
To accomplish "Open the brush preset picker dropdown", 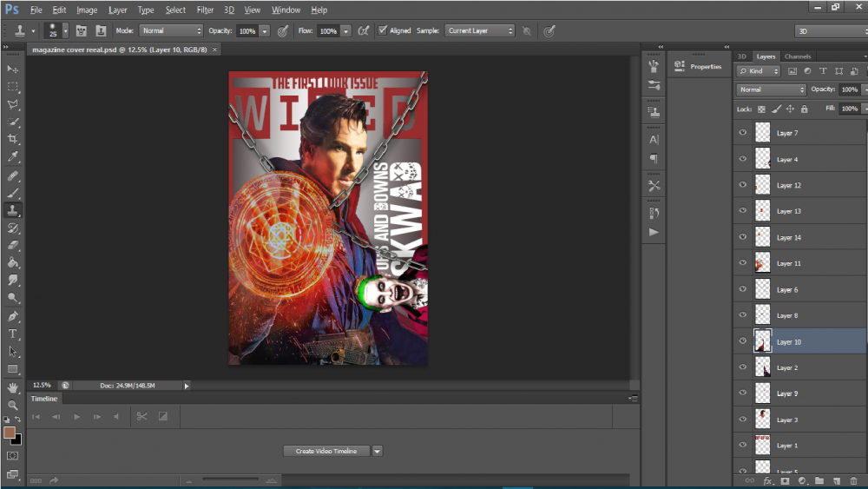I will (x=65, y=31).
